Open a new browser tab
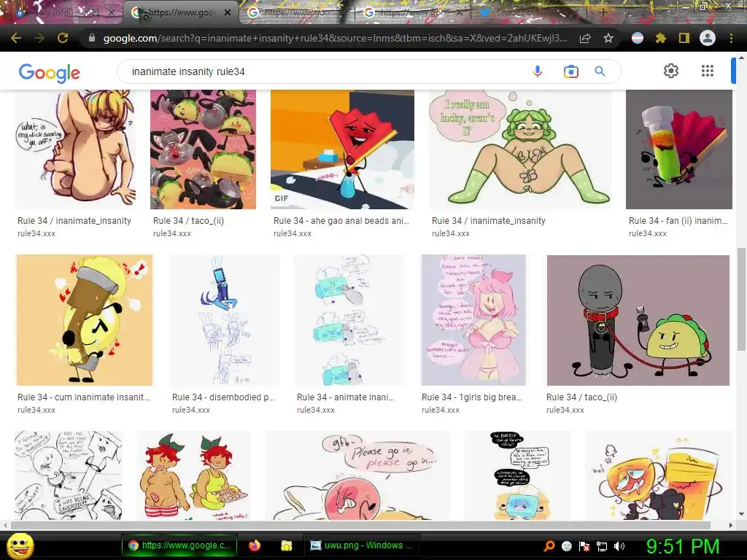747x560 pixels. coord(603,12)
